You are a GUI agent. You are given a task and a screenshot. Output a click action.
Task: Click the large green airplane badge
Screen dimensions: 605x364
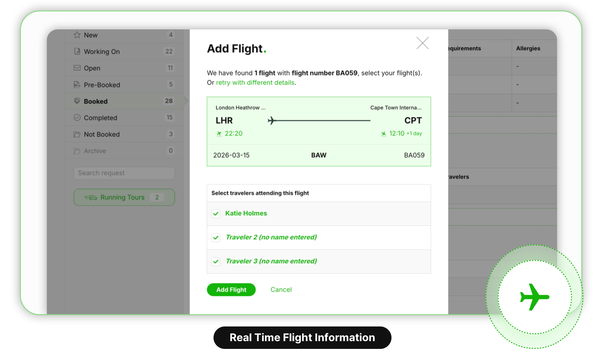pos(534,297)
